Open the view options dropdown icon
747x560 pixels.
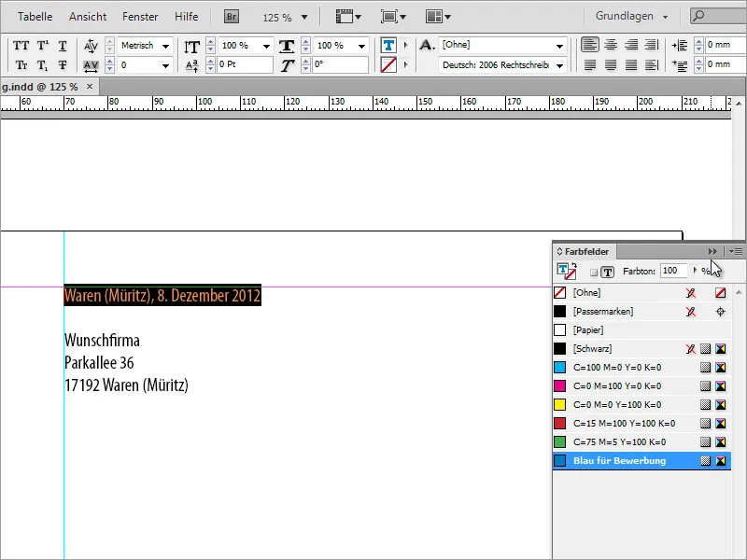348,17
